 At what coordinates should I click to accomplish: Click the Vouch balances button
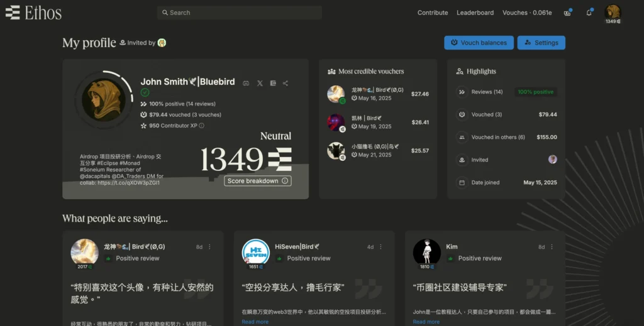click(478, 43)
